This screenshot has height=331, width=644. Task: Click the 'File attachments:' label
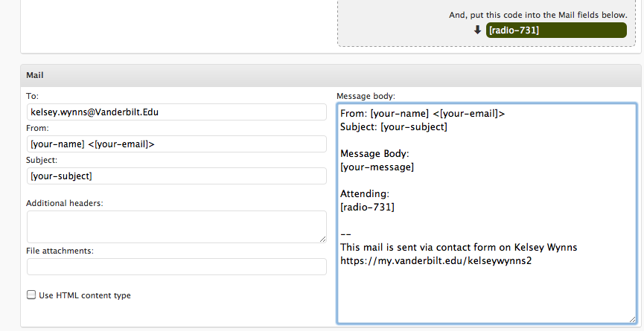[59, 251]
